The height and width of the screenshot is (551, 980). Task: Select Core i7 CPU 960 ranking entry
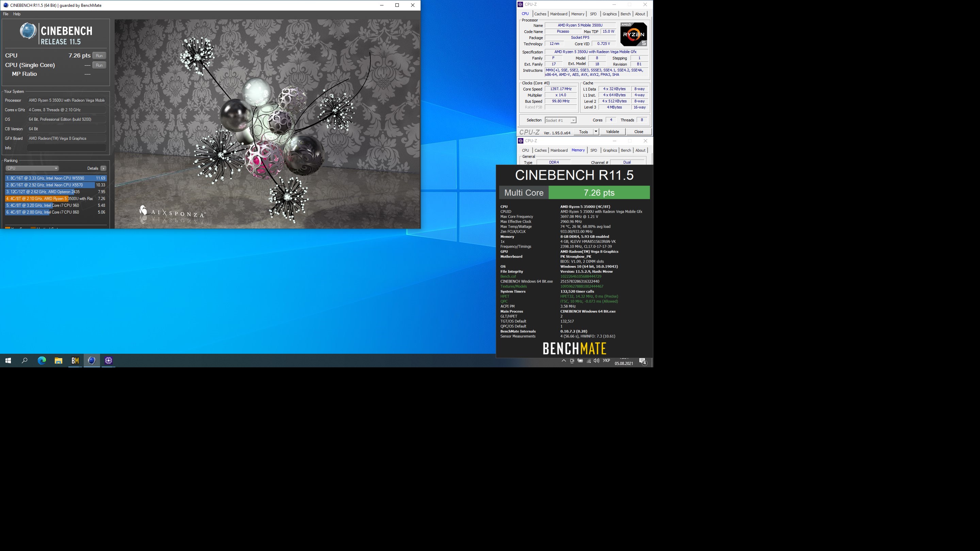pyautogui.click(x=55, y=205)
